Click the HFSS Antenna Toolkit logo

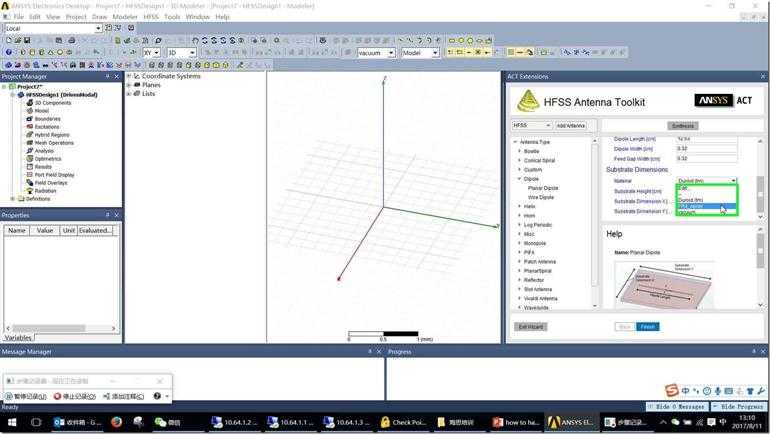(x=528, y=101)
